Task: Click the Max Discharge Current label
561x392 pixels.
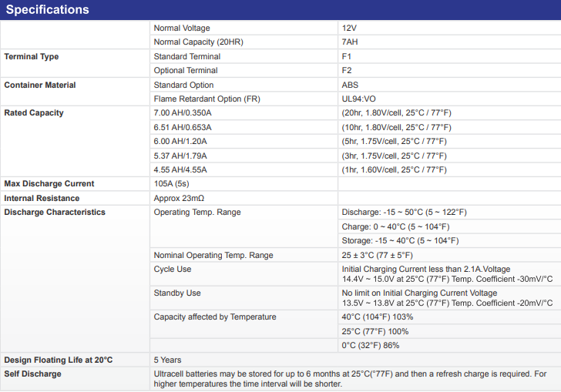Action: click(49, 184)
